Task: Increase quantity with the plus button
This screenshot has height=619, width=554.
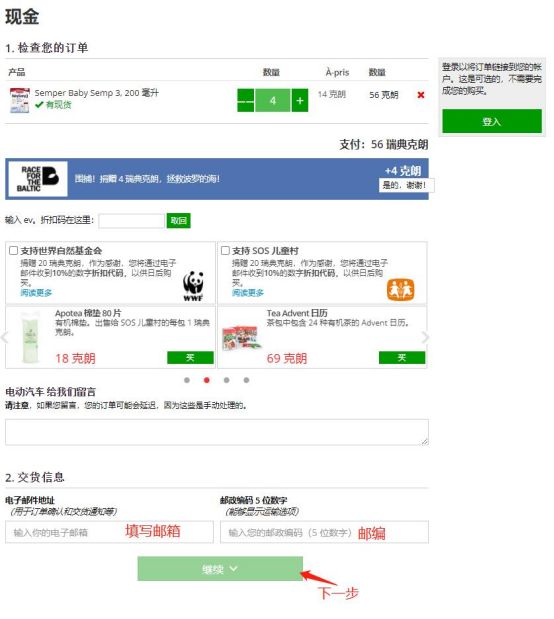Action: click(300, 101)
